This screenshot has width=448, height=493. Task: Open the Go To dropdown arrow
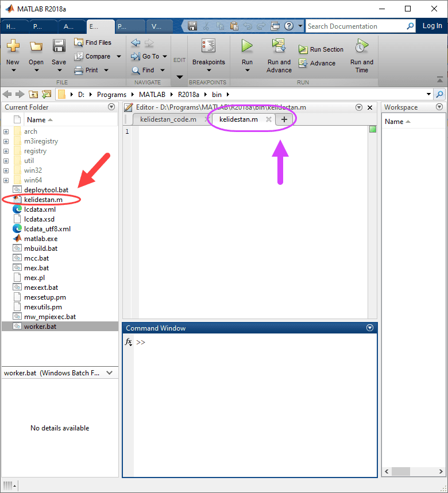tap(165, 56)
